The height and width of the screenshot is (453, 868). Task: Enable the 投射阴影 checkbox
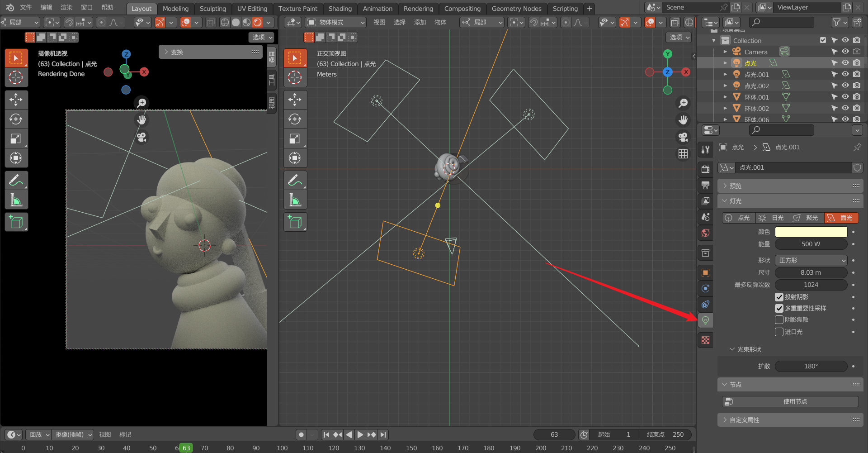779,297
